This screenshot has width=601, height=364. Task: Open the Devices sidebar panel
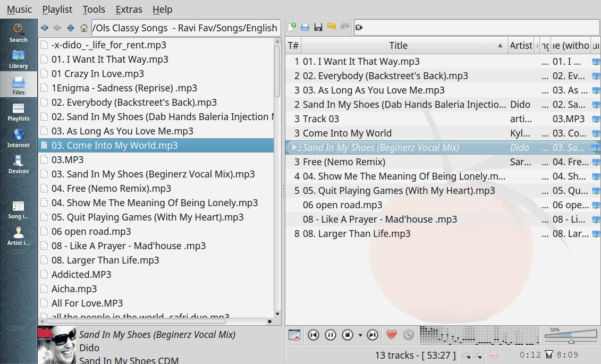pyautogui.click(x=19, y=164)
